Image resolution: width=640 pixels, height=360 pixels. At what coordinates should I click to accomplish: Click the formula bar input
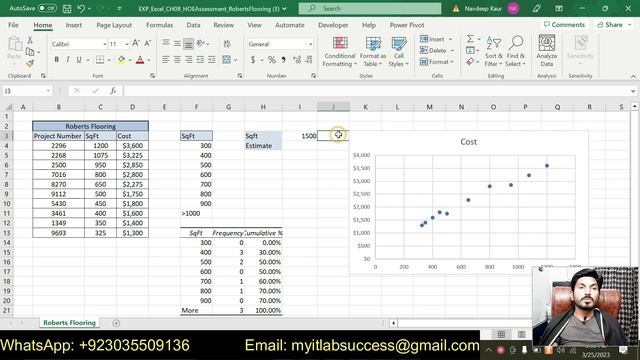tap(376, 91)
